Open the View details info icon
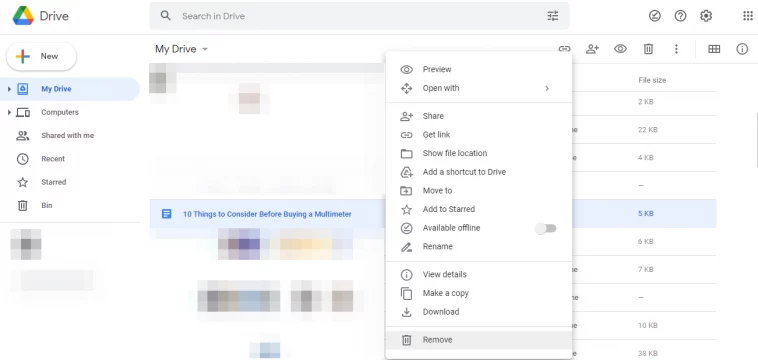The width and height of the screenshot is (758, 360). [x=742, y=49]
